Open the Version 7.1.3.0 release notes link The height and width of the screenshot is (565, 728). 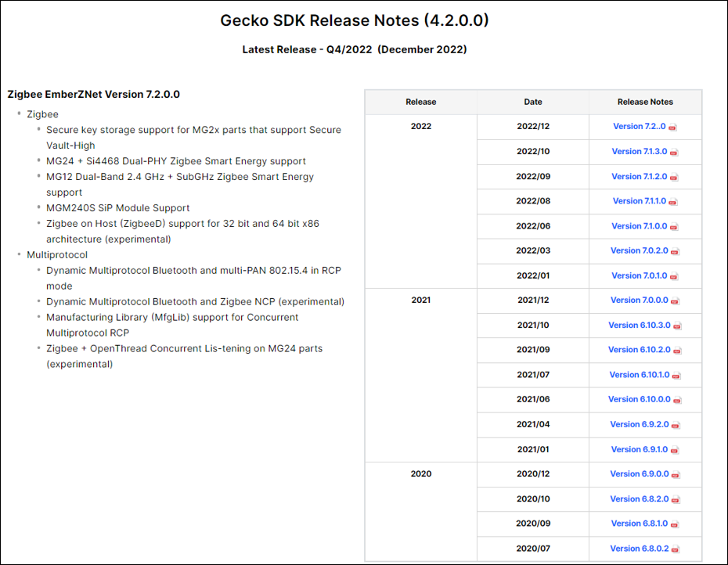pos(639,151)
